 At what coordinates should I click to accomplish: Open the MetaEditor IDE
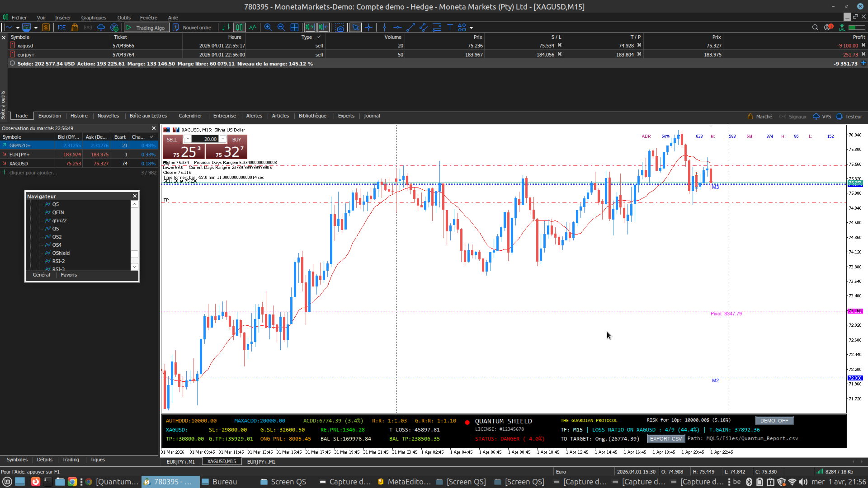point(61,28)
